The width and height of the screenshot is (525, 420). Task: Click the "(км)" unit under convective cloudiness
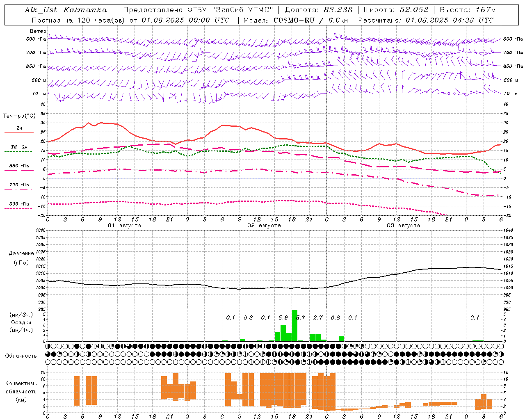(x=21, y=399)
